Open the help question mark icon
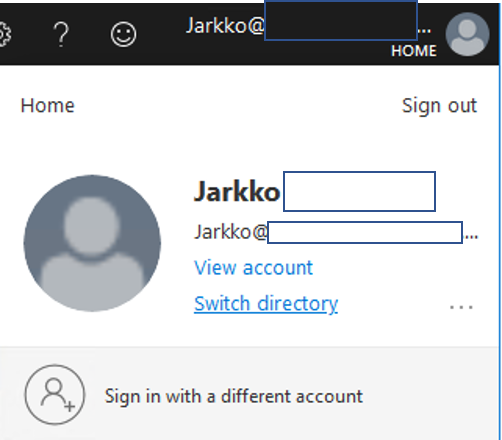This screenshot has height=440, width=502. coord(61,34)
